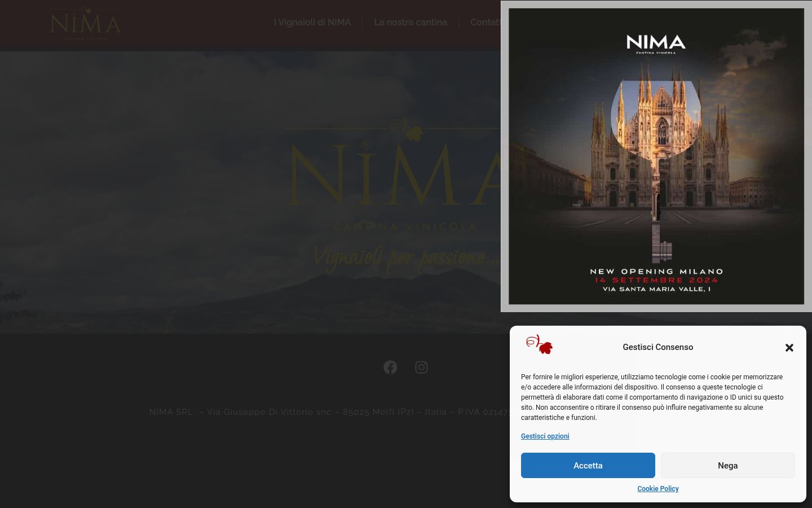Accept cookies with the Accetta button
Viewport: 812px width, 508px height.
point(588,466)
